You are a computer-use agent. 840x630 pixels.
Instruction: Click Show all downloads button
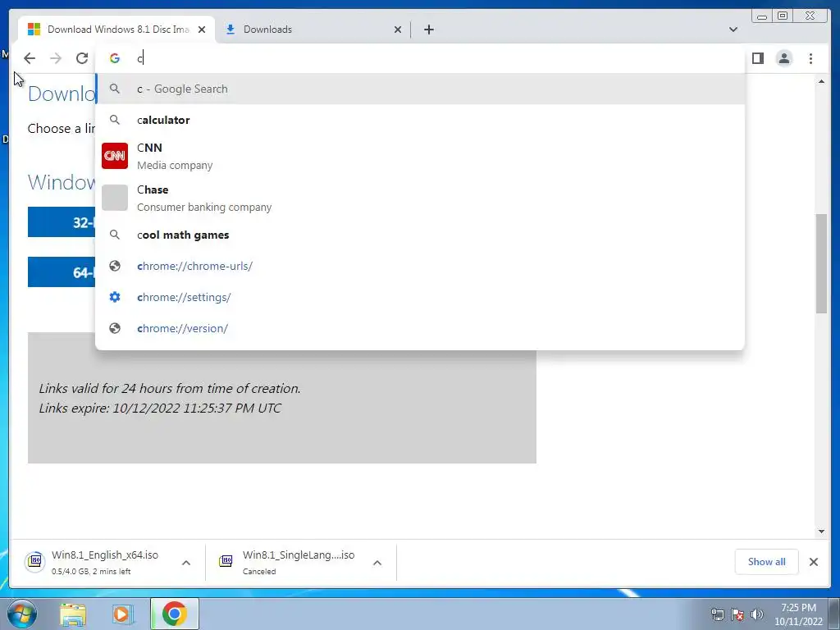coord(767,562)
